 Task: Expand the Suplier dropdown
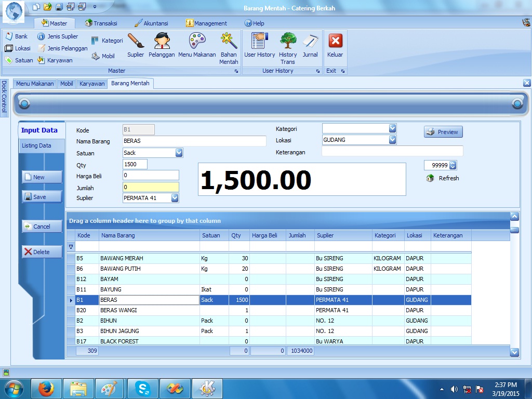[175, 198]
